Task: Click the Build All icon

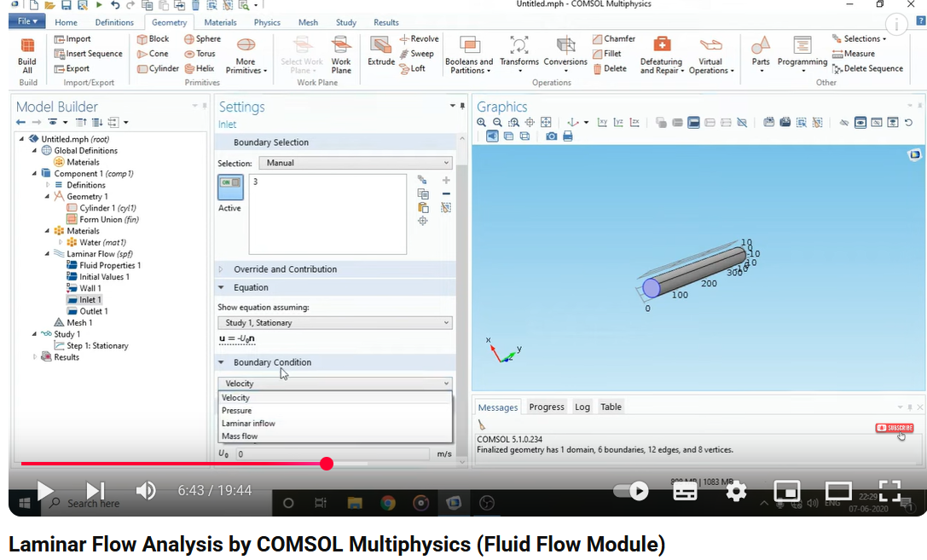Action: (27, 47)
